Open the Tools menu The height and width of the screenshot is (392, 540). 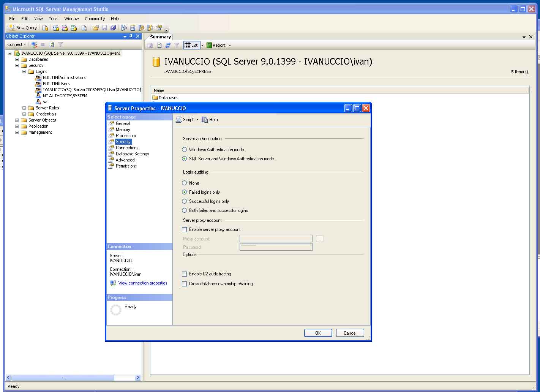pos(54,19)
